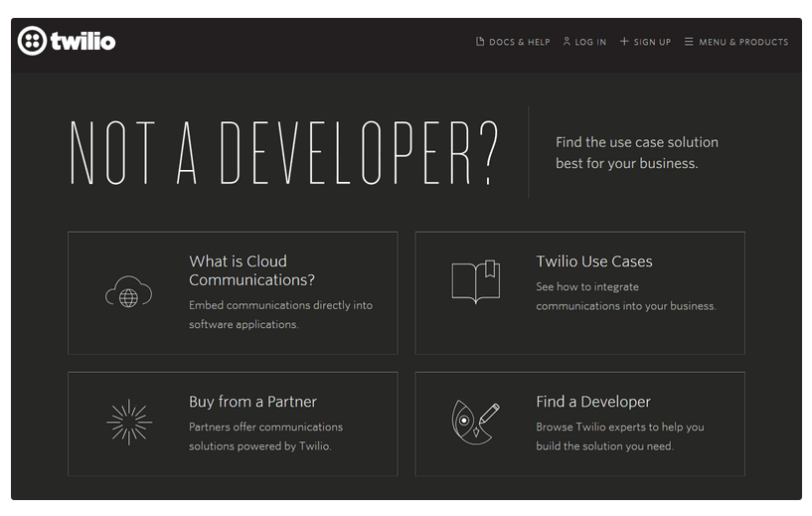Screen dimensions: 812x516
Task: Click the person icon beside Log In
Action: tap(567, 42)
